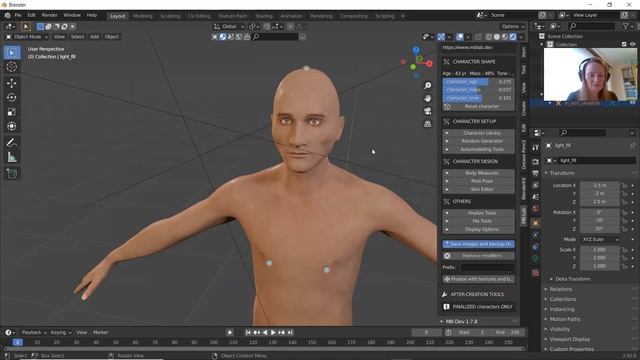
Task: Select the Add Cube tool
Action: [12, 173]
